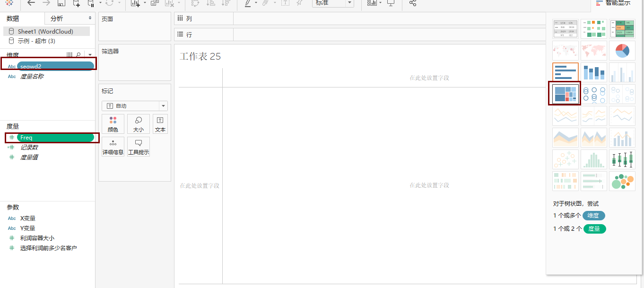
Task: Choose treemap chart in Show Me
Action: (x=566, y=94)
